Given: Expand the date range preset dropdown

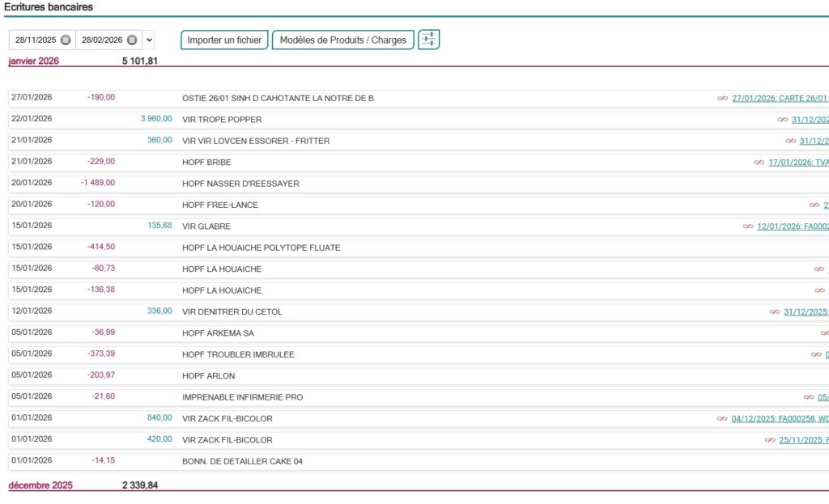Looking at the screenshot, I should (x=149, y=40).
